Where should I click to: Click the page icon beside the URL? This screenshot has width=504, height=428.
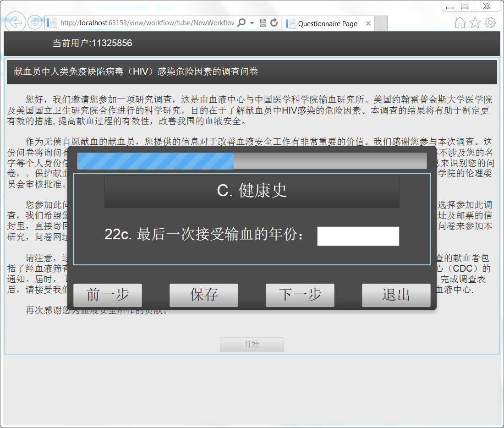(x=52, y=23)
